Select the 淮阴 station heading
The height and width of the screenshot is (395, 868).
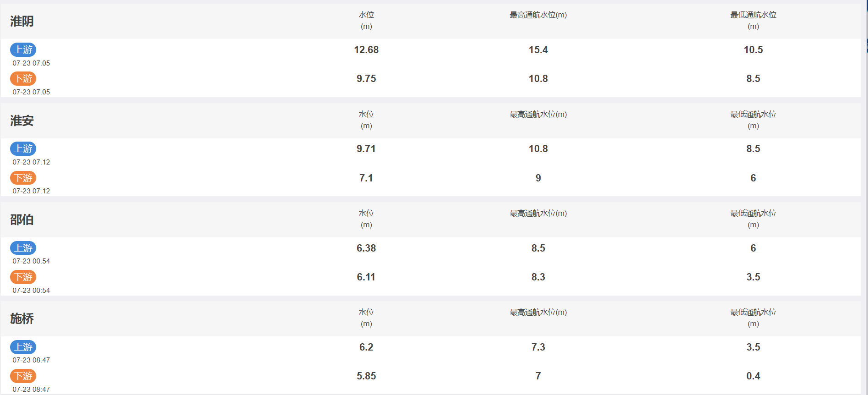[x=22, y=21]
